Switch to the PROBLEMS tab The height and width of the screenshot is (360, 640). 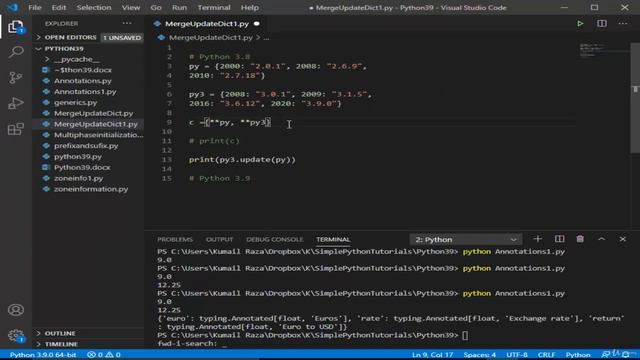coord(175,240)
